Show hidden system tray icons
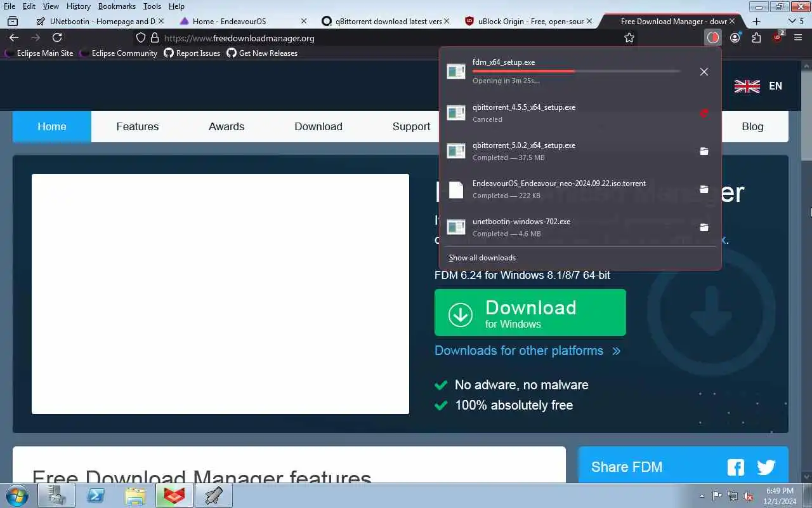812x508 pixels. coord(702,496)
